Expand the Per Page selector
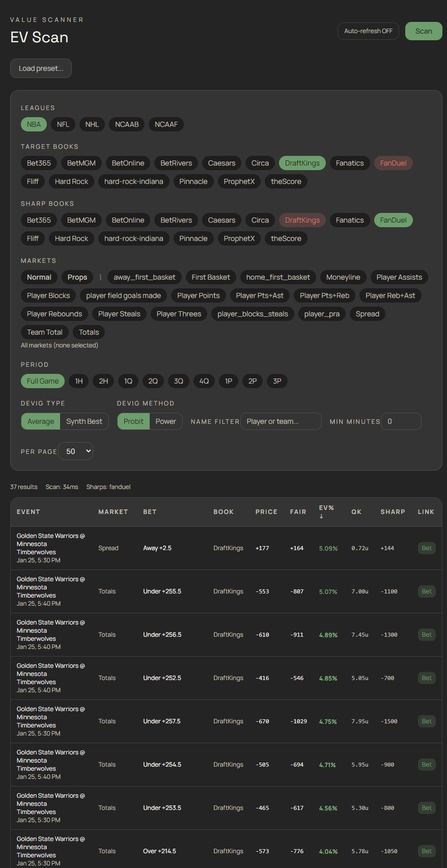The width and height of the screenshot is (447, 868). 76,451
